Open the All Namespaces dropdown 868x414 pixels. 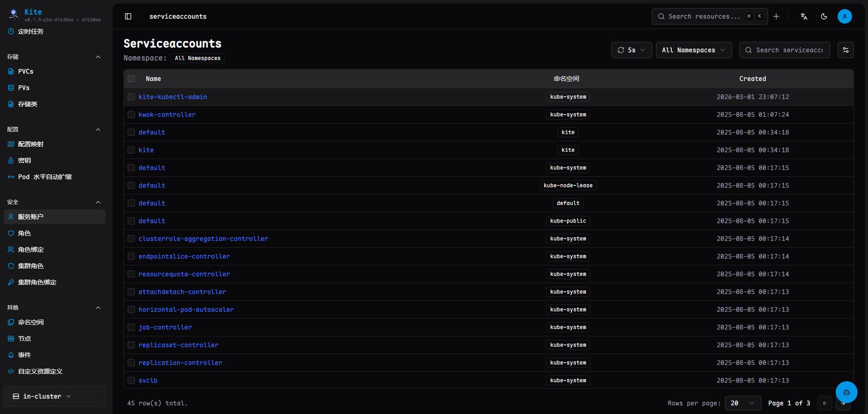[694, 50]
